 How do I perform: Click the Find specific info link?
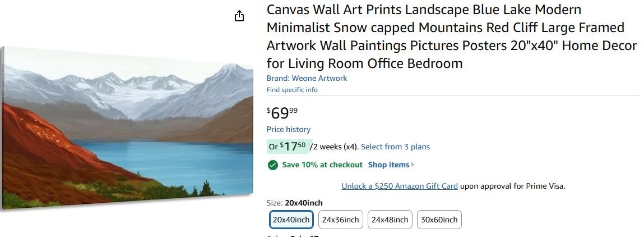pyautogui.click(x=292, y=90)
